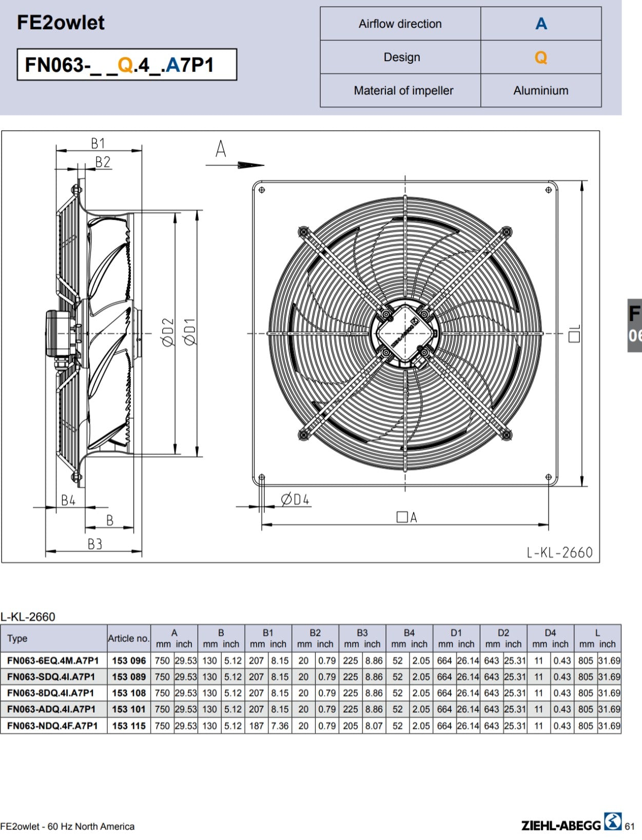The image size is (642, 840).
Task: Click B1 value 187 in NDQ row
Action: [x=256, y=726]
